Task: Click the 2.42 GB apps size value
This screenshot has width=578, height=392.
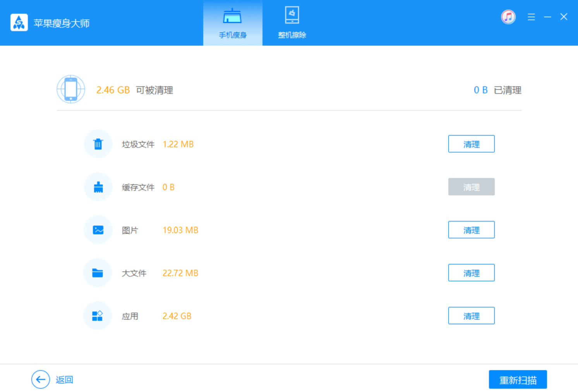Action: click(177, 316)
